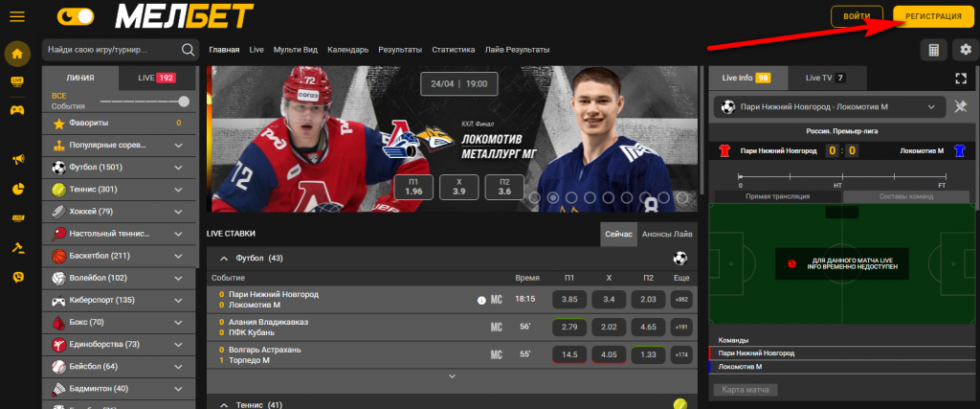Open Статистика menu item
Image resolution: width=980 pixels, height=409 pixels.
click(x=453, y=50)
